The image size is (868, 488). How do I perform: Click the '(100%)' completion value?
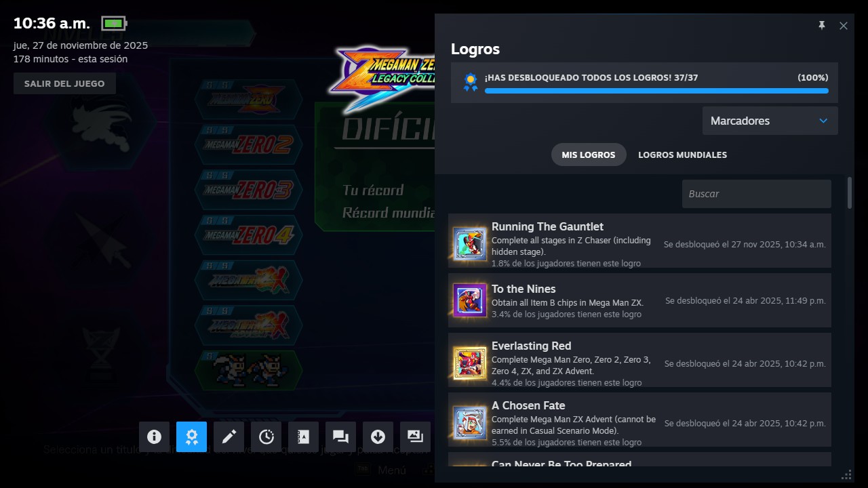813,77
